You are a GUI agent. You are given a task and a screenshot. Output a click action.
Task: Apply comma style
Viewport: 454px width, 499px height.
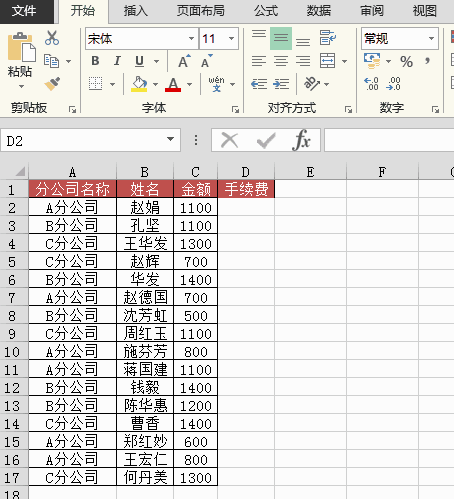[428, 61]
